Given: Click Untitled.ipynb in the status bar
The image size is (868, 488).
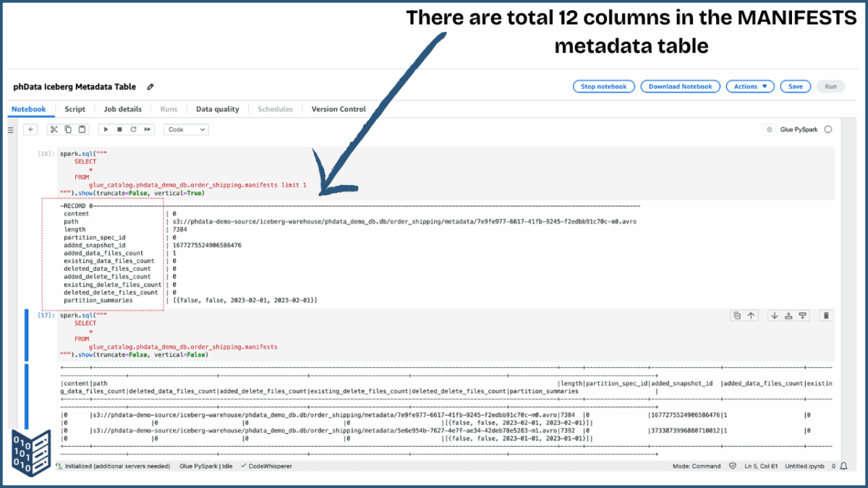Looking at the screenshot, I should point(805,466).
